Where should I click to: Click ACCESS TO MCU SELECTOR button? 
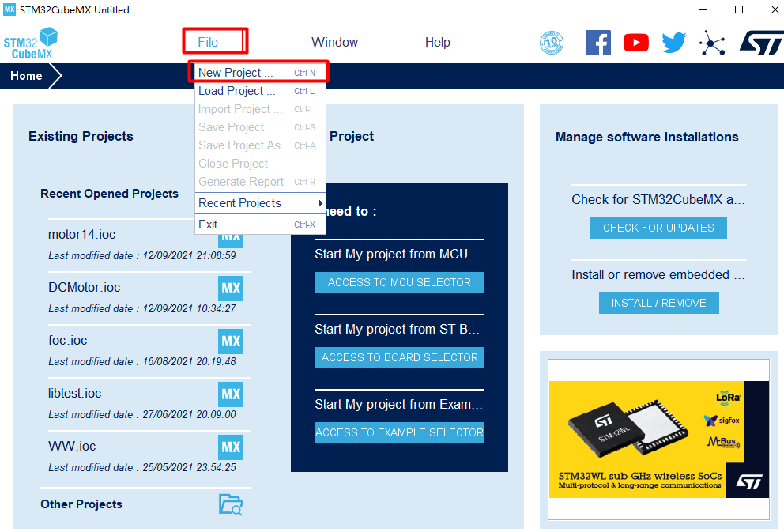tap(399, 282)
